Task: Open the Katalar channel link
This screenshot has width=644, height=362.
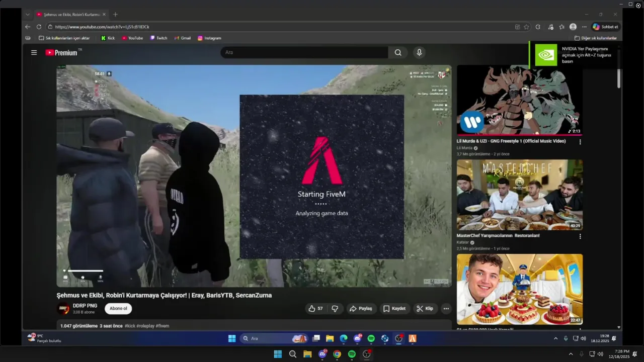Action: click(462, 242)
